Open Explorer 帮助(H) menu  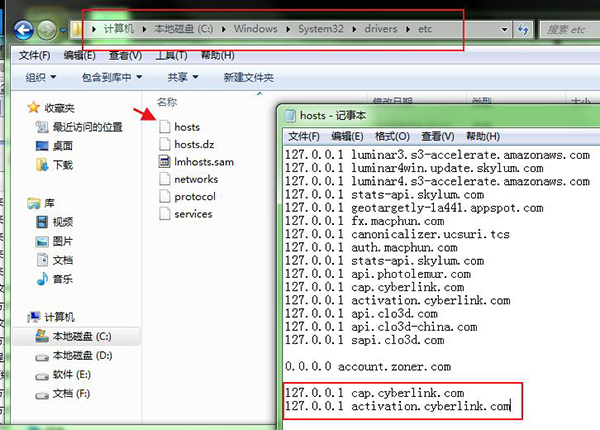[217, 55]
